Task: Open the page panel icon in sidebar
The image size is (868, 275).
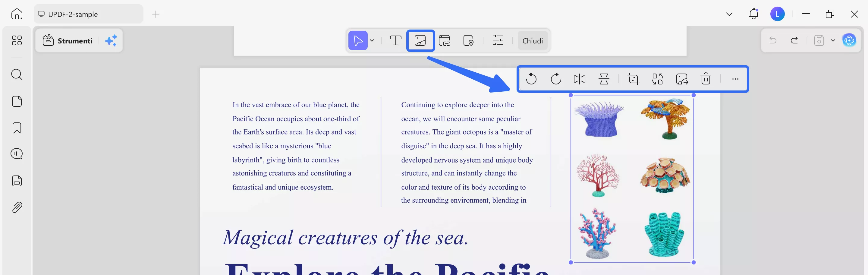Action: pyautogui.click(x=17, y=101)
